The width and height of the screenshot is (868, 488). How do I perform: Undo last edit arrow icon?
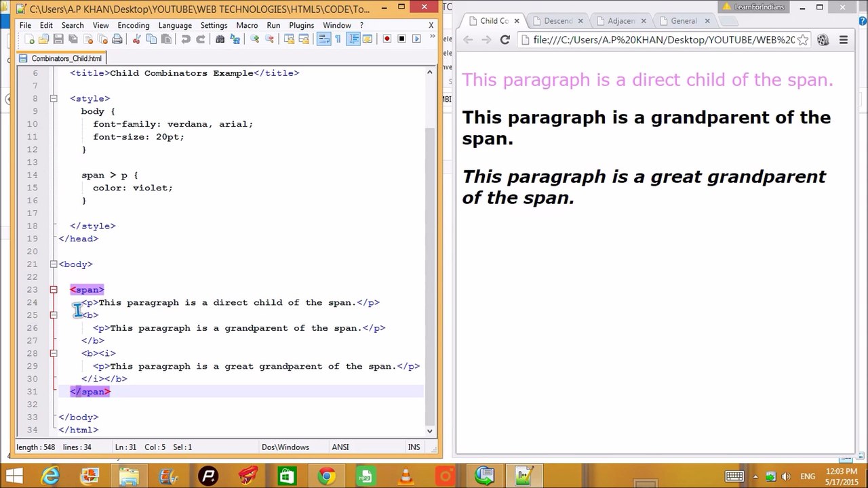tap(185, 39)
